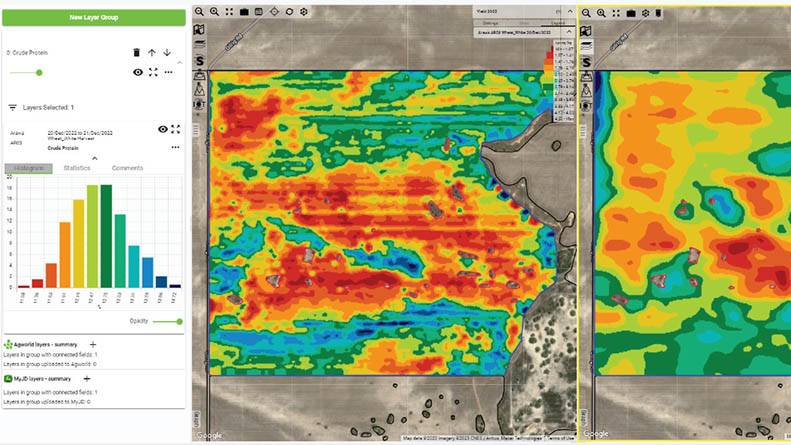Select Settings tab in legend panel
The image size is (791, 445).
pyautogui.click(x=490, y=23)
